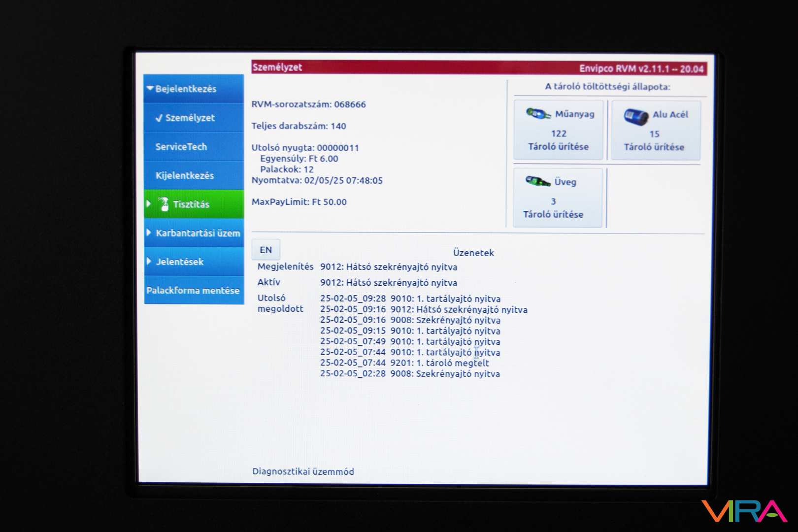Click the checkmark icon next to Személyzet
798x532 pixels.
click(x=159, y=118)
